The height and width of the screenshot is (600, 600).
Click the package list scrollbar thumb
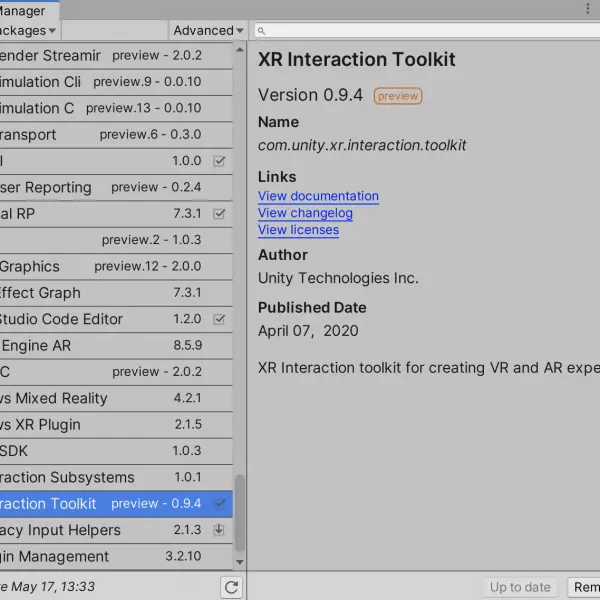click(240, 513)
